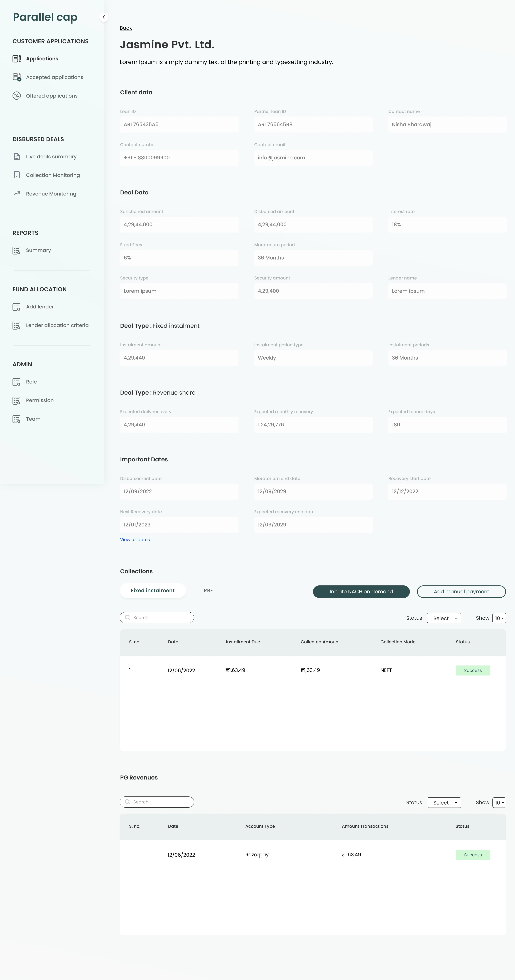
Task: Click the search magnifier in Collections search box
Action: click(127, 617)
